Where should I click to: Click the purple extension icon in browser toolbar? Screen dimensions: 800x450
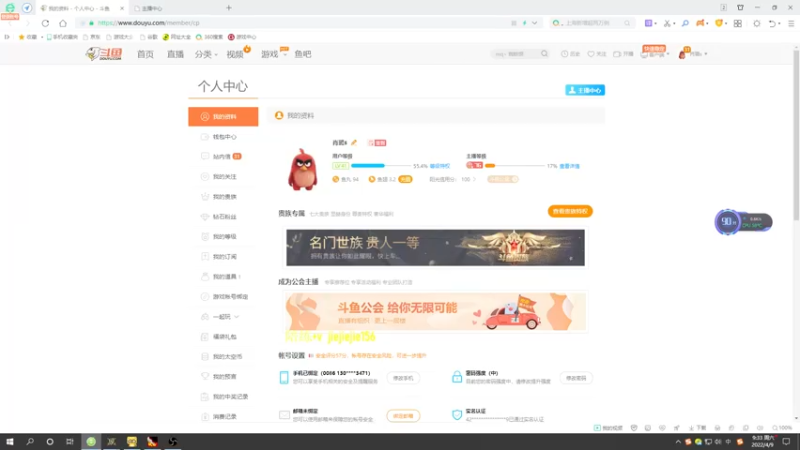[x=648, y=23]
